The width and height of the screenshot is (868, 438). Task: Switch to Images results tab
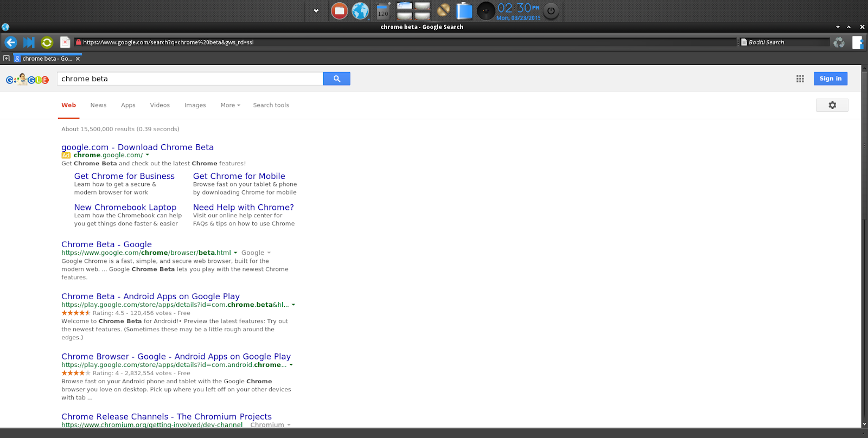click(x=195, y=105)
